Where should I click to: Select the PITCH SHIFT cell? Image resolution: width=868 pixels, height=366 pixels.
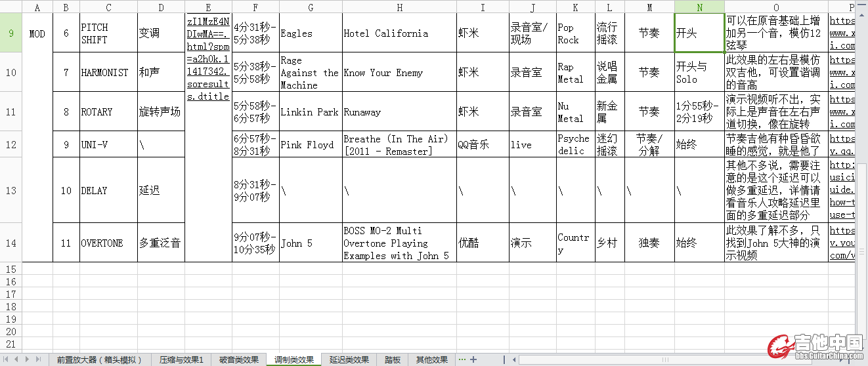108,33
